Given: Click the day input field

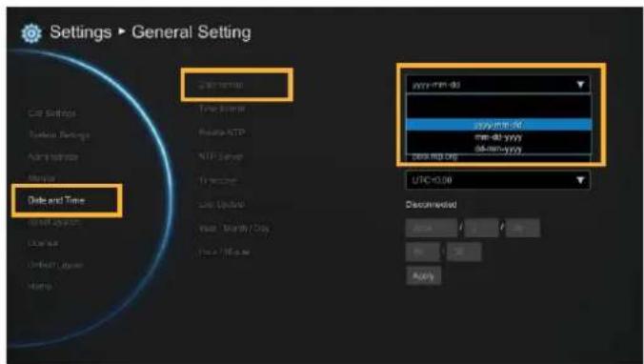Looking at the screenshot, I should point(522,228).
